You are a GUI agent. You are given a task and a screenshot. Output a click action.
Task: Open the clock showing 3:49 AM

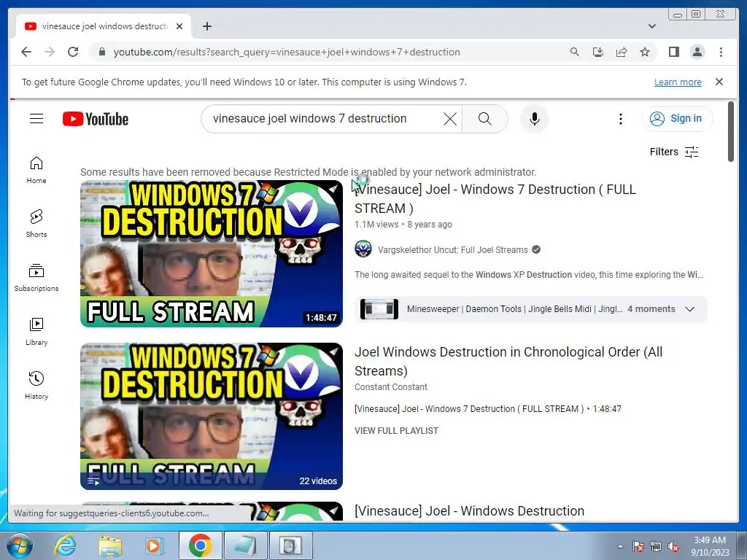point(710,546)
